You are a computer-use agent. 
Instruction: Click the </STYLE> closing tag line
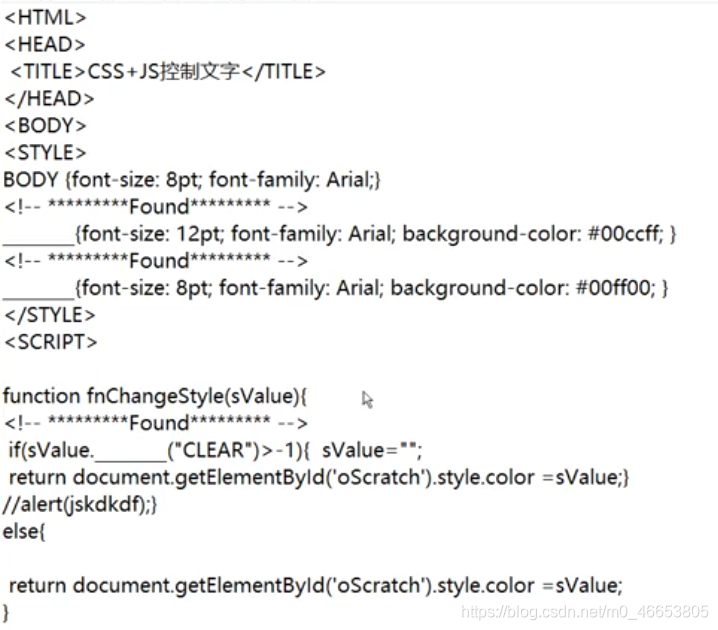click(49, 315)
